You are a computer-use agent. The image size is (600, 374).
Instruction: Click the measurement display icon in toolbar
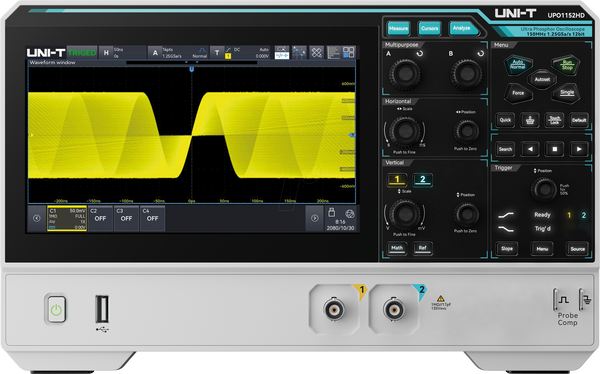pyautogui.click(x=282, y=52)
